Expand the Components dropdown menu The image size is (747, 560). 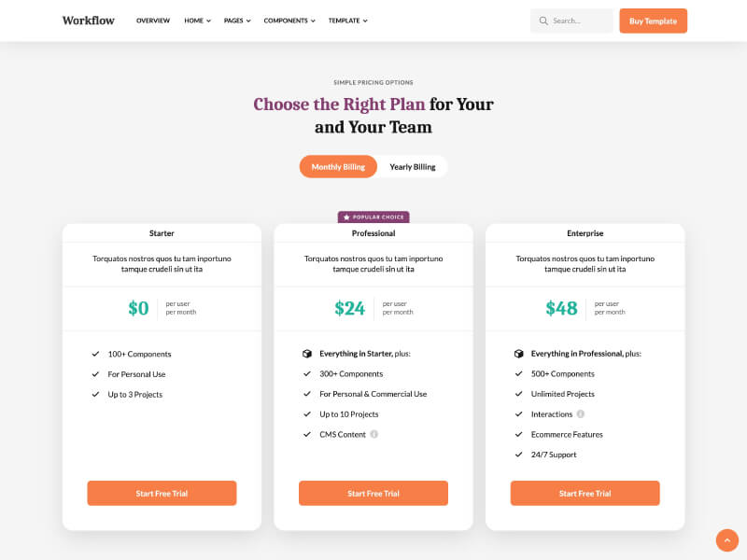pyautogui.click(x=289, y=21)
